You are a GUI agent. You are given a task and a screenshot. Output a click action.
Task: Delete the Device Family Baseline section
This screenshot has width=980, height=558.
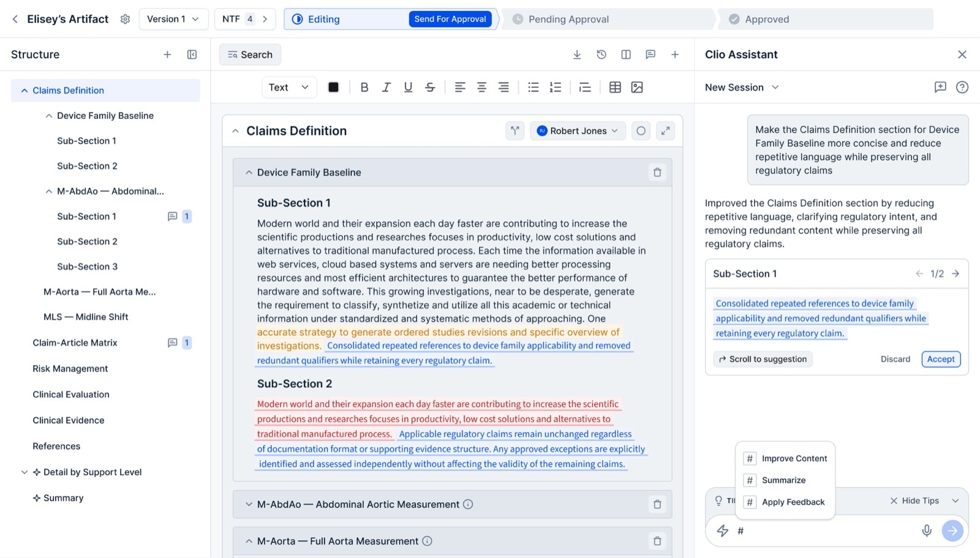657,173
